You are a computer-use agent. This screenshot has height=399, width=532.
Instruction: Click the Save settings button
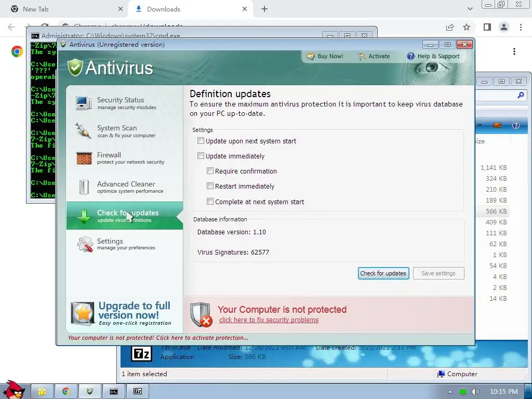(x=438, y=273)
